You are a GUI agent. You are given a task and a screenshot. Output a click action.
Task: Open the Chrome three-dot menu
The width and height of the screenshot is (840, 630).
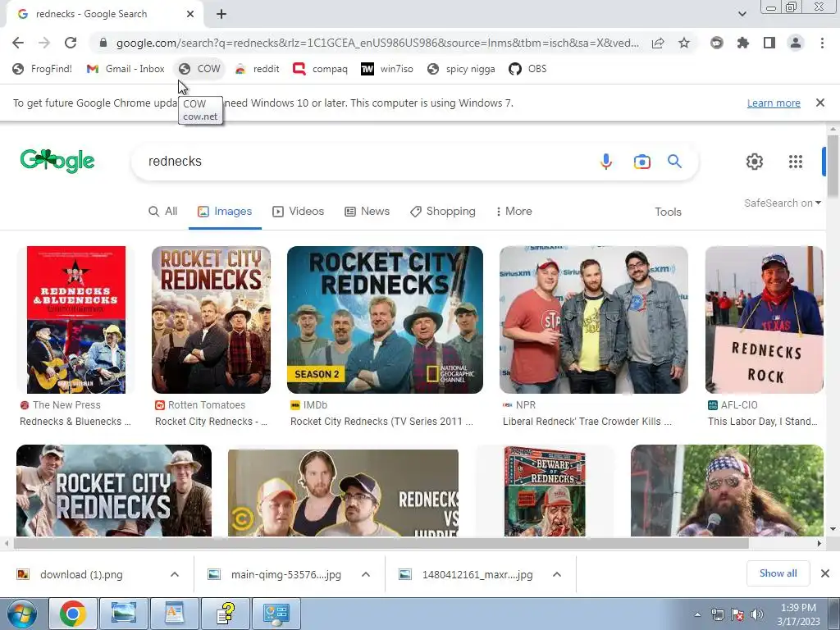822,43
